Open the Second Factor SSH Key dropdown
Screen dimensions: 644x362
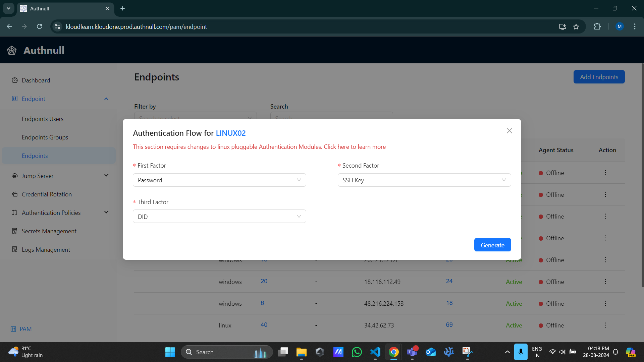(x=424, y=180)
